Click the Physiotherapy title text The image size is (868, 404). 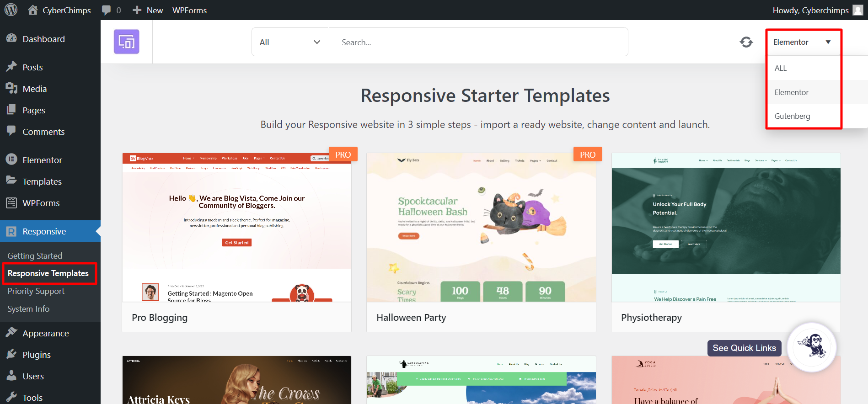(651, 318)
